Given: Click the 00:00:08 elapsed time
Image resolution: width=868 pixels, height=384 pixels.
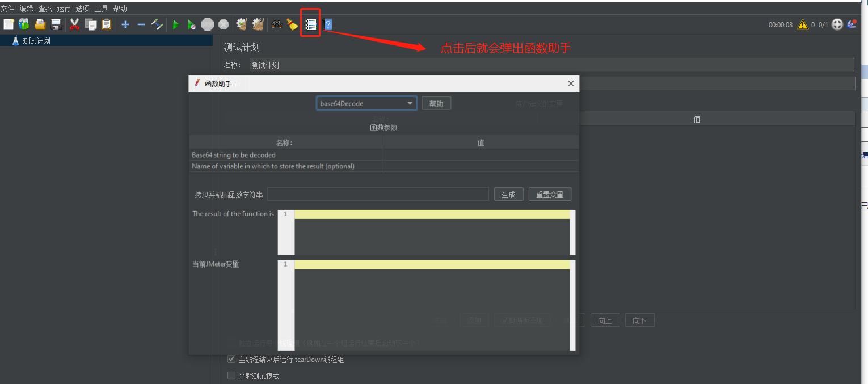Looking at the screenshot, I should pyautogui.click(x=781, y=25).
